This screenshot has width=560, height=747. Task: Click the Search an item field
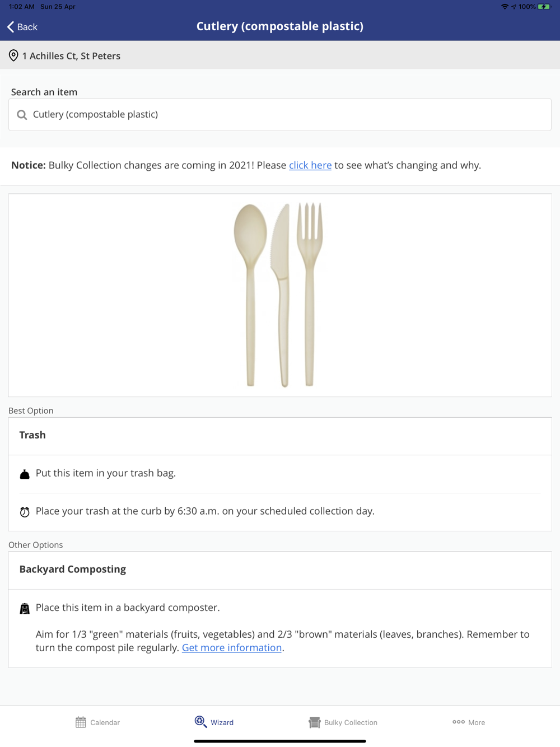point(280,115)
